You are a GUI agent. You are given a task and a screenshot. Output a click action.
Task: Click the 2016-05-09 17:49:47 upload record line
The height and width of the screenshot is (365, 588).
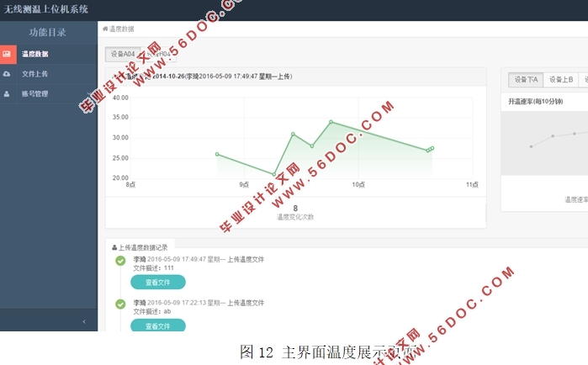tap(199, 259)
